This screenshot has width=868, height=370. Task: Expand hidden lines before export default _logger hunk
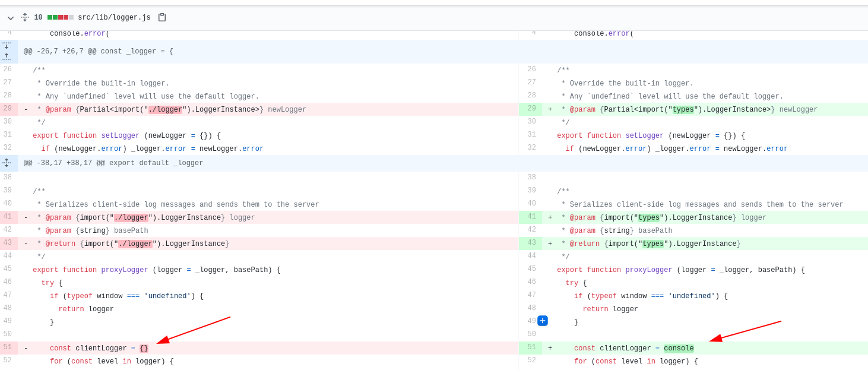coord(7,163)
